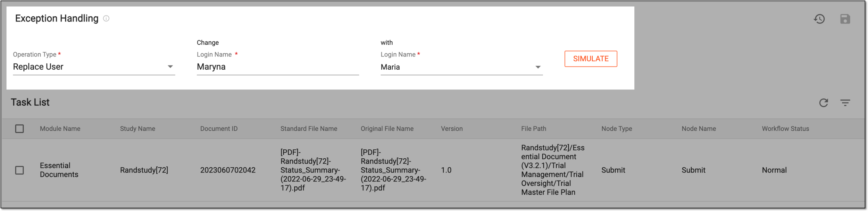
Task: Click the 'Exception Handling' title
Action: click(57, 18)
